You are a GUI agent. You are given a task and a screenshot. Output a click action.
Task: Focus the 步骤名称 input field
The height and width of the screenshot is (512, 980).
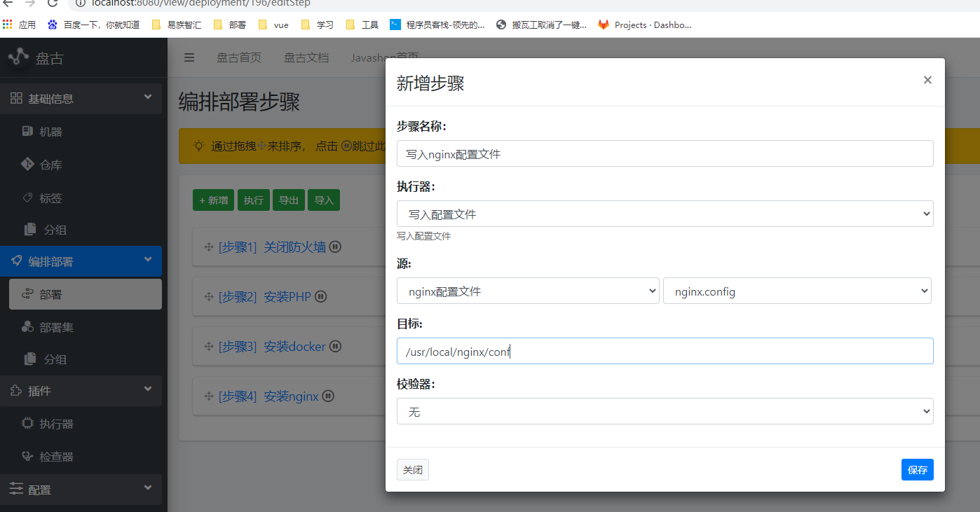(x=665, y=153)
